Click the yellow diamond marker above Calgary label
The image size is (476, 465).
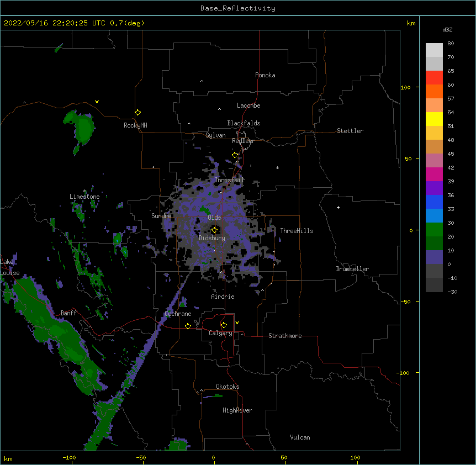pyautogui.click(x=224, y=325)
